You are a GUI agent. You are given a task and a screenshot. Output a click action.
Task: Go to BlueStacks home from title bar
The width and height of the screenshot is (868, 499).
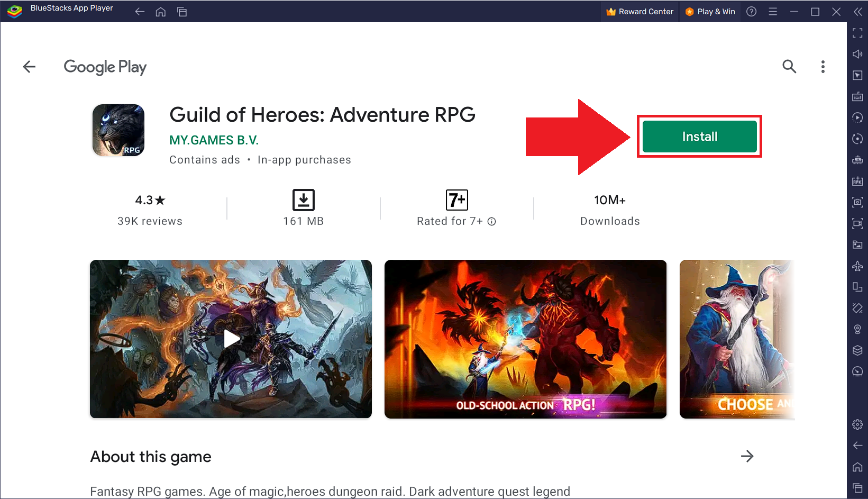pos(161,12)
